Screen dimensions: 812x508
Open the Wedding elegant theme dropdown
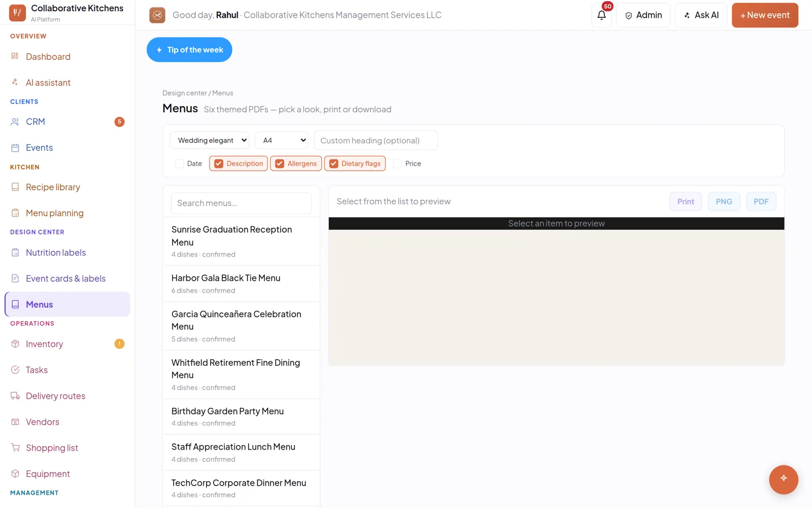coord(209,140)
